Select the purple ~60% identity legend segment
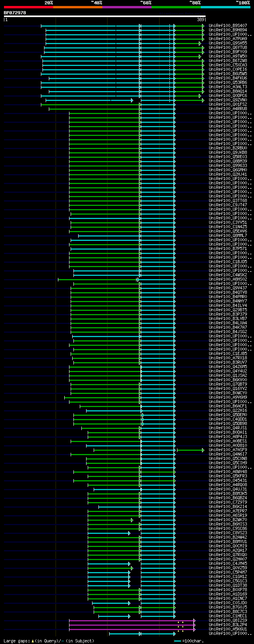254x644 pixels. [127, 7]
